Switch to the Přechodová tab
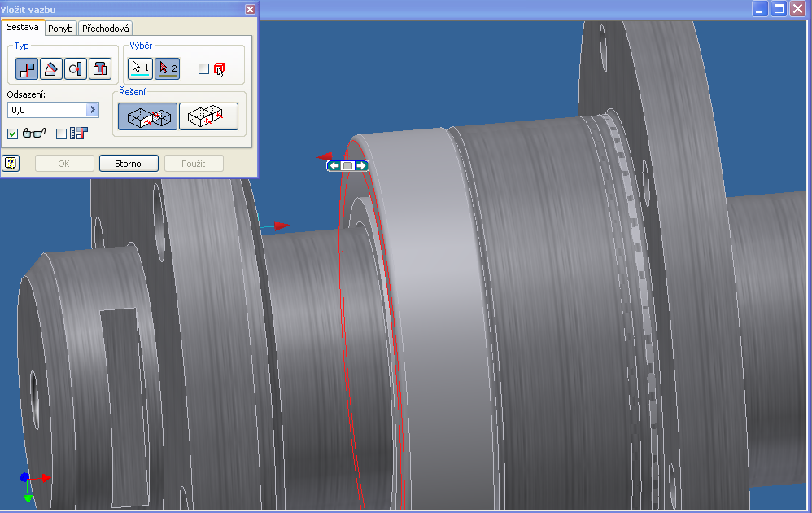 pyautogui.click(x=106, y=28)
